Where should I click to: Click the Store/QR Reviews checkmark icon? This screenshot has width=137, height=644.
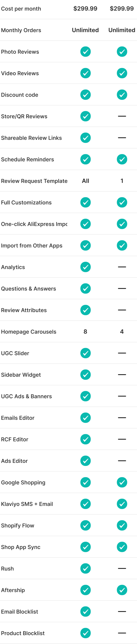[x=85, y=116]
